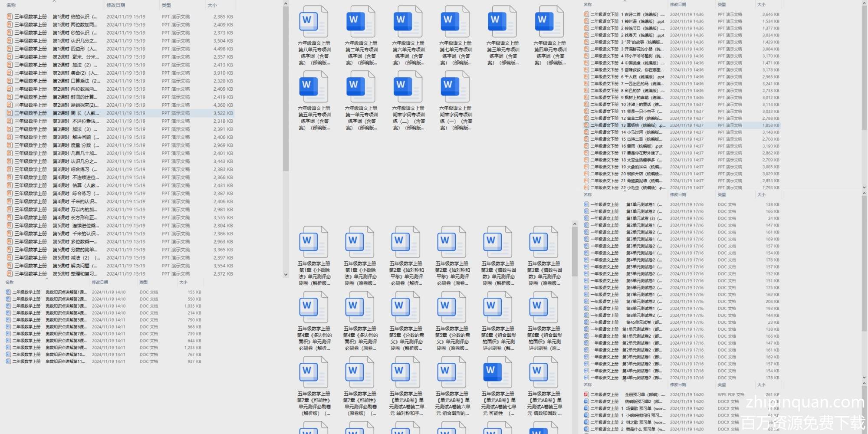
Task: Sort top-right PPT list by 类型 column
Action: click(721, 4)
